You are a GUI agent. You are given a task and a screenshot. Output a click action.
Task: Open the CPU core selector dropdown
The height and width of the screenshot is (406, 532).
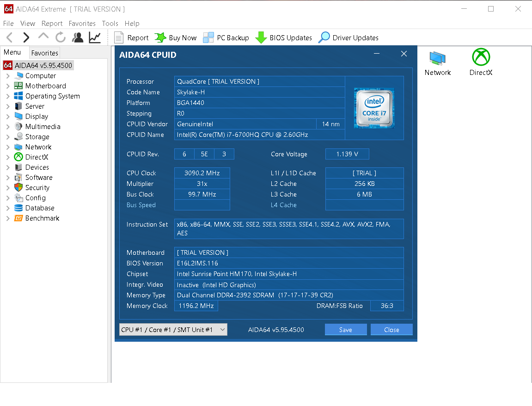click(173, 330)
